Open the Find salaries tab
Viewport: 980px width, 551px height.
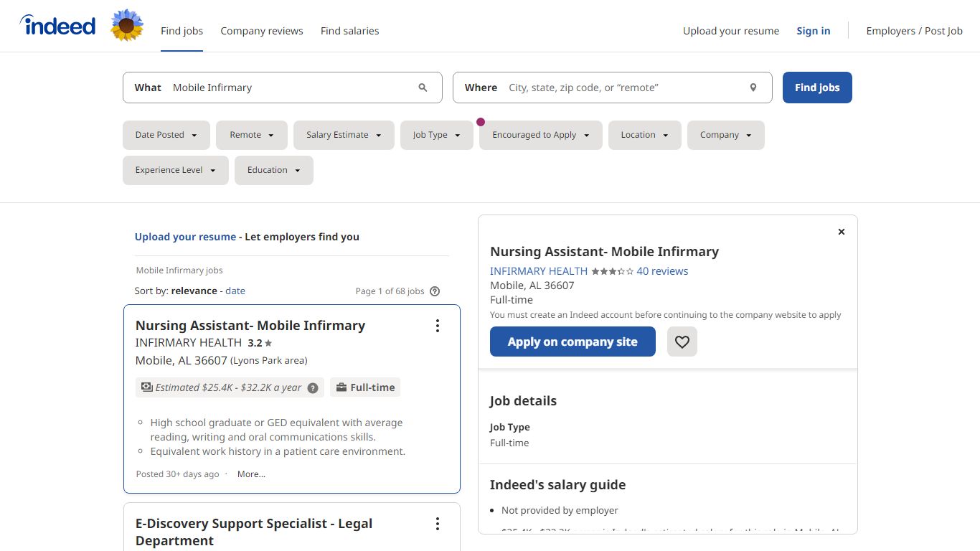pyautogui.click(x=349, y=31)
